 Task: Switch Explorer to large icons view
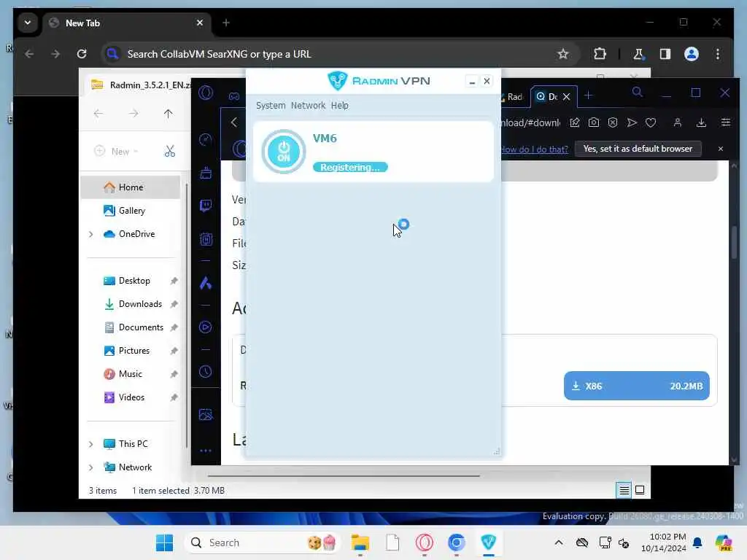(640, 490)
